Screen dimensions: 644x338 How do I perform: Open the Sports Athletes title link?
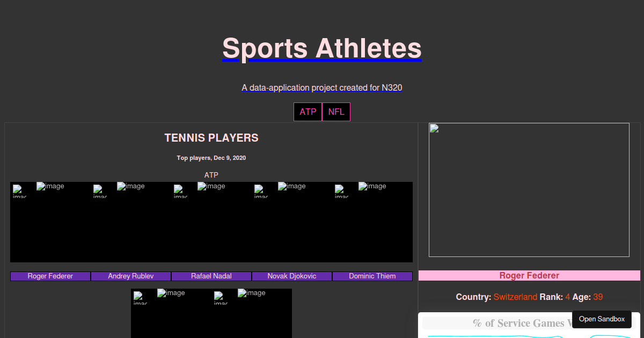click(322, 48)
